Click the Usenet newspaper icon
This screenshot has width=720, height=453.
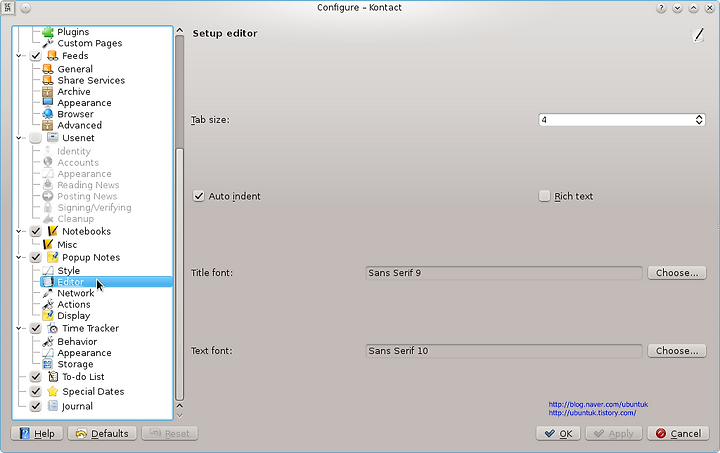tap(53, 137)
